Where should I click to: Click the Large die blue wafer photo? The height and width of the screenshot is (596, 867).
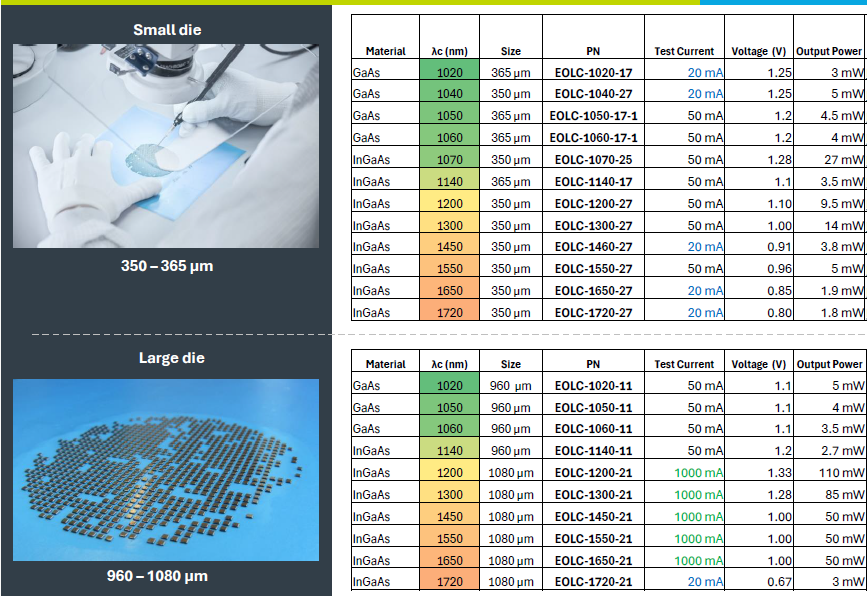pos(166,470)
